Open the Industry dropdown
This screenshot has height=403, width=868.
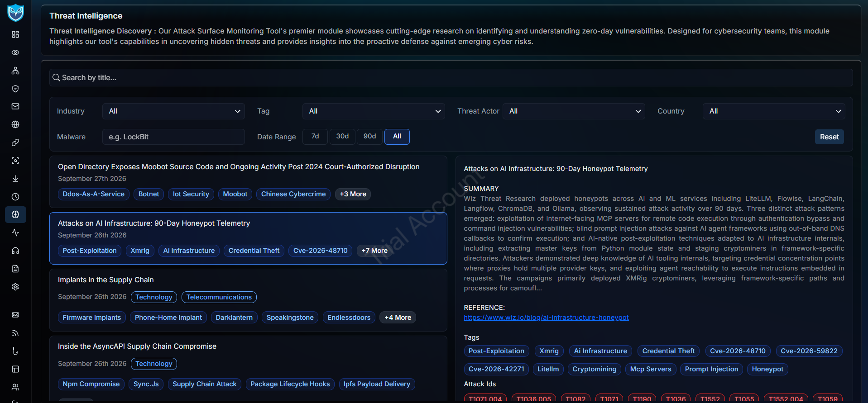click(x=173, y=111)
